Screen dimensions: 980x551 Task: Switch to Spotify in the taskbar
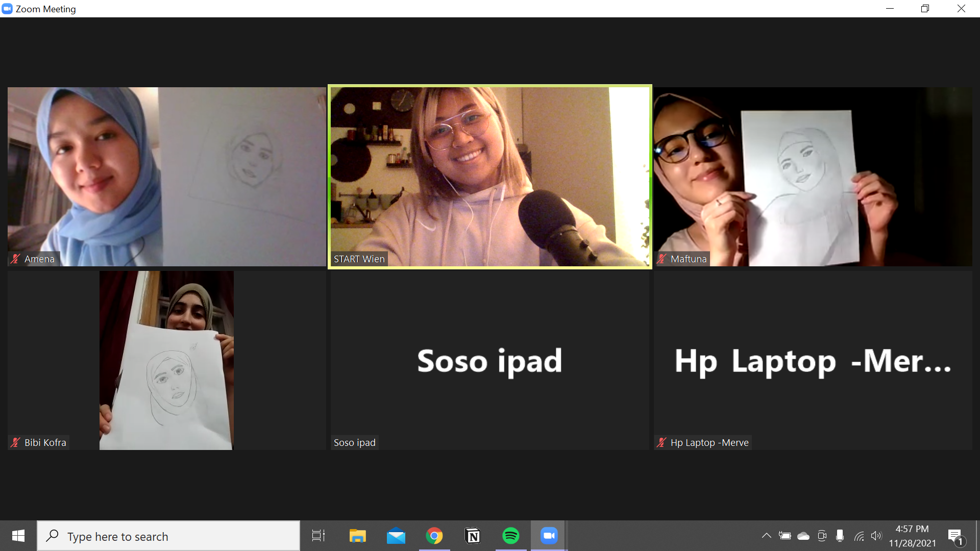[511, 536]
